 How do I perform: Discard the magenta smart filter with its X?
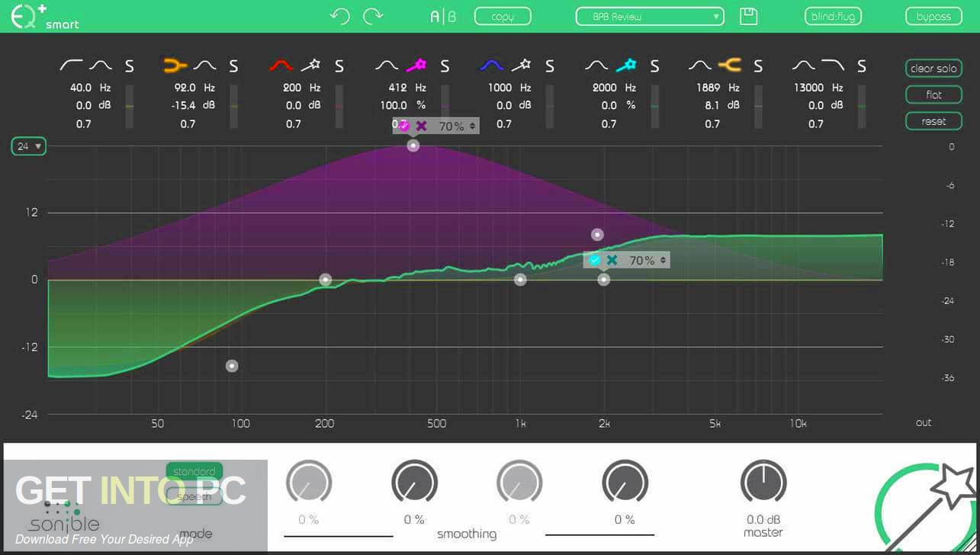pos(421,126)
